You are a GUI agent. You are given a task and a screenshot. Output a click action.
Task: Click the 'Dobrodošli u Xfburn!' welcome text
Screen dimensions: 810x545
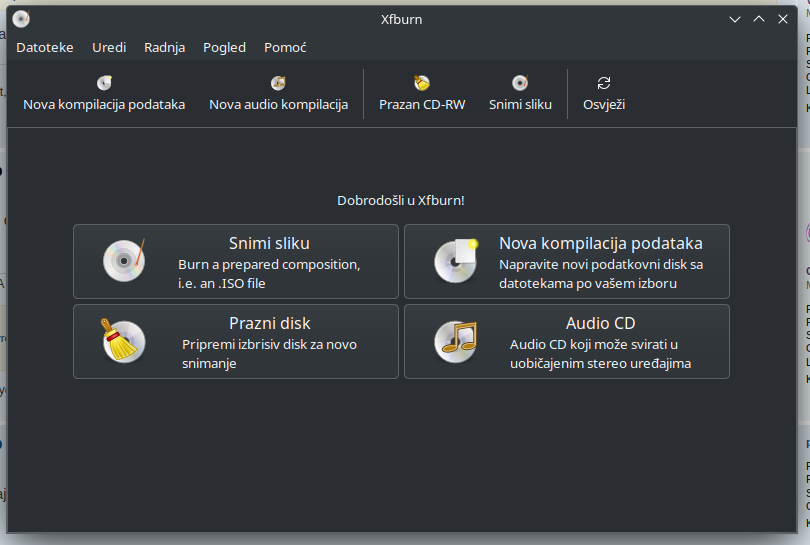[401, 200]
